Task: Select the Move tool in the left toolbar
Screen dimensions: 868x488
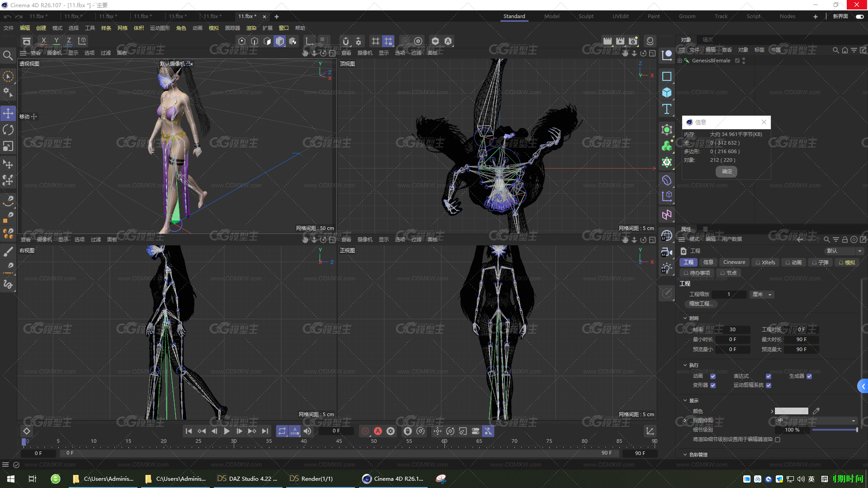Action: (x=8, y=113)
